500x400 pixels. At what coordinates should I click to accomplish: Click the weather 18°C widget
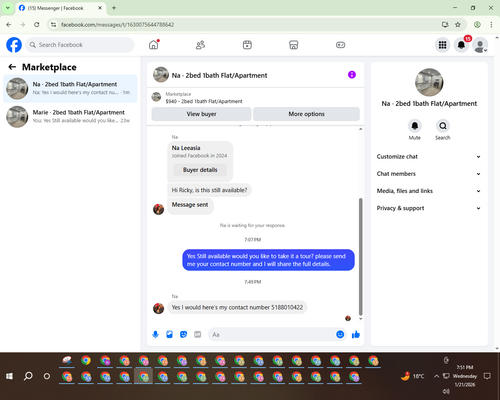coord(413,376)
